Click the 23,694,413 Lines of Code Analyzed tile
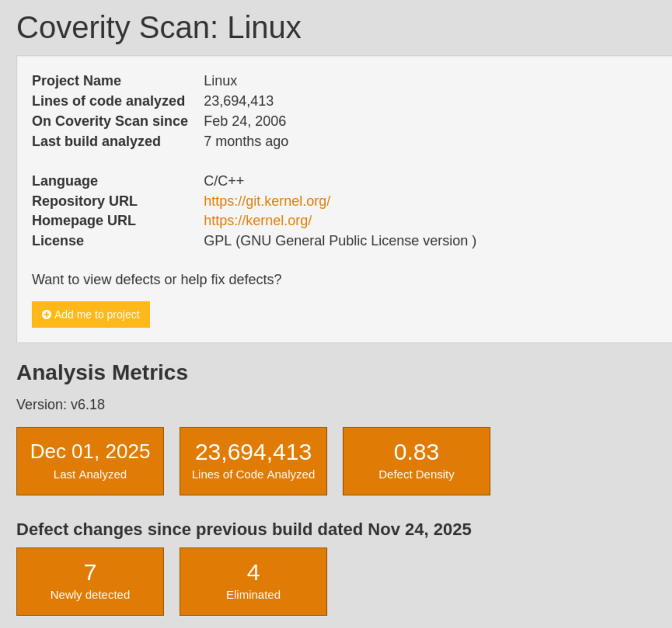672x628 pixels. pos(253,461)
